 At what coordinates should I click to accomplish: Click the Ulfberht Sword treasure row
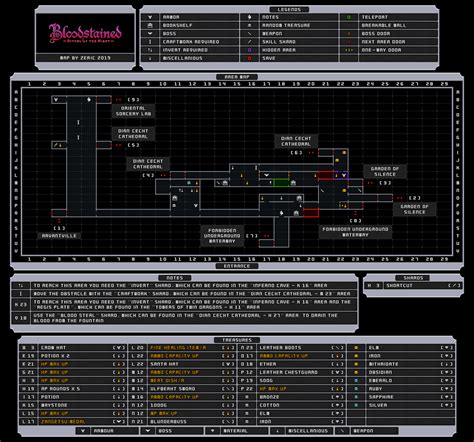click(x=182, y=389)
